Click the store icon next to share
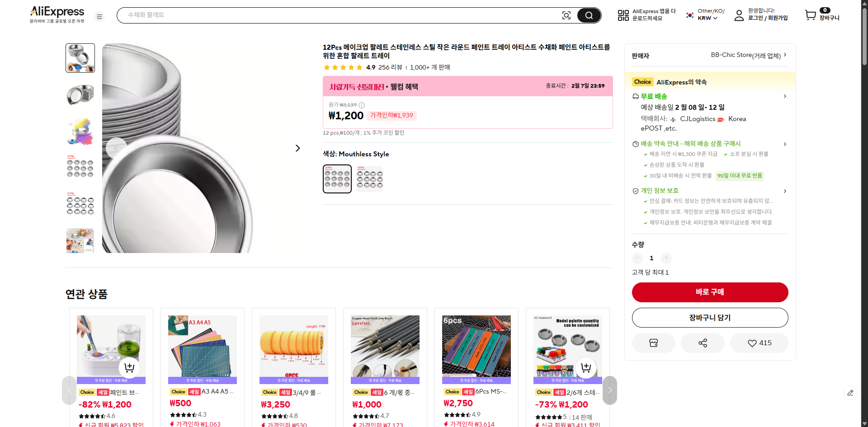The height and width of the screenshot is (427, 868). tap(653, 343)
